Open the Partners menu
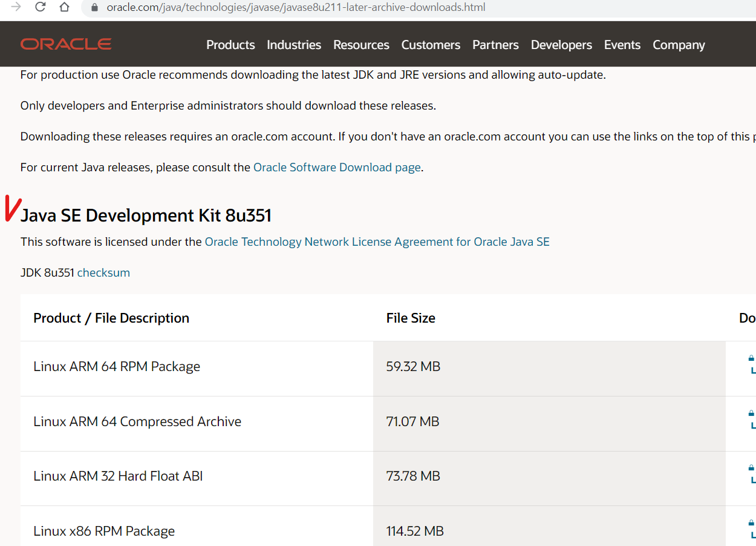Viewport: 756px width, 546px height. (x=495, y=45)
